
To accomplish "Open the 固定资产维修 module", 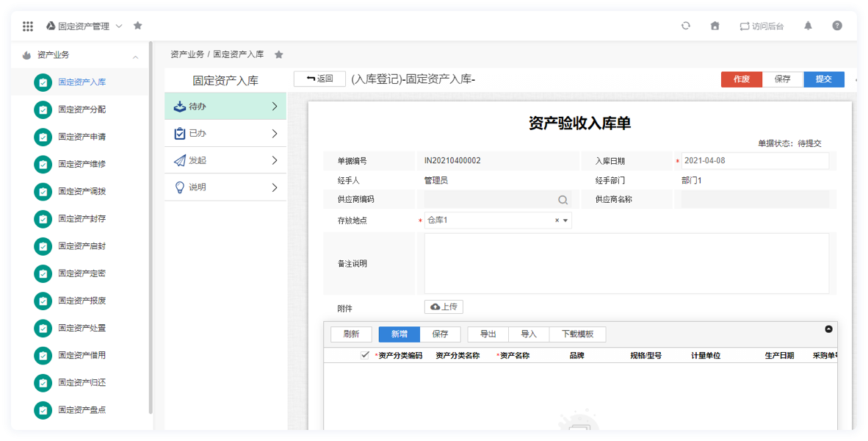I will (43, 164).
